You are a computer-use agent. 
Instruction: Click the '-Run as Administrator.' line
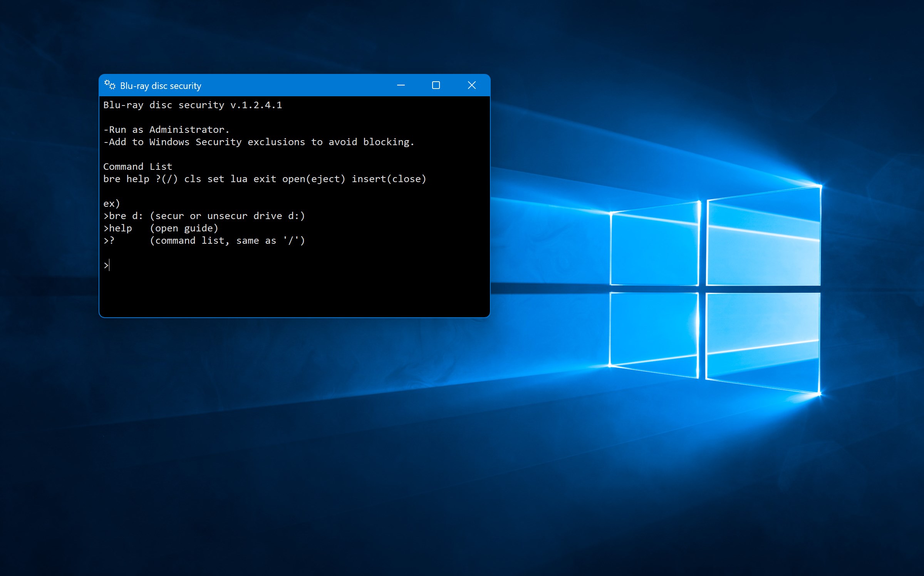click(x=166, y=130)
